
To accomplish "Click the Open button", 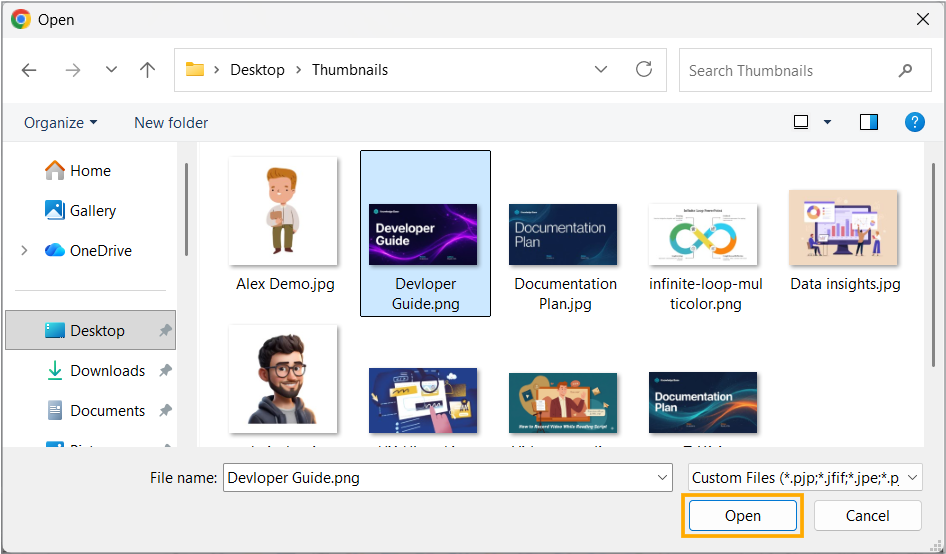I will pyautogui.click(x=743, y=516).
